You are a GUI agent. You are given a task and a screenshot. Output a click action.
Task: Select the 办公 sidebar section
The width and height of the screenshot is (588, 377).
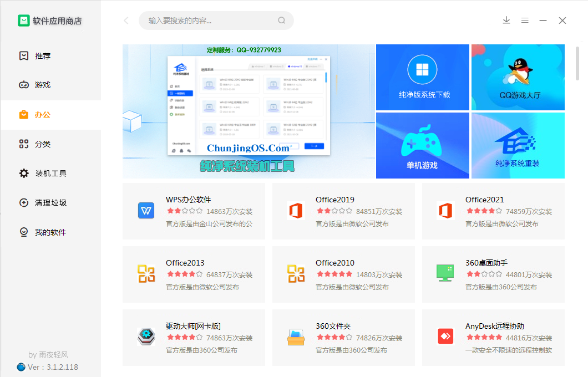coord(50,115)
